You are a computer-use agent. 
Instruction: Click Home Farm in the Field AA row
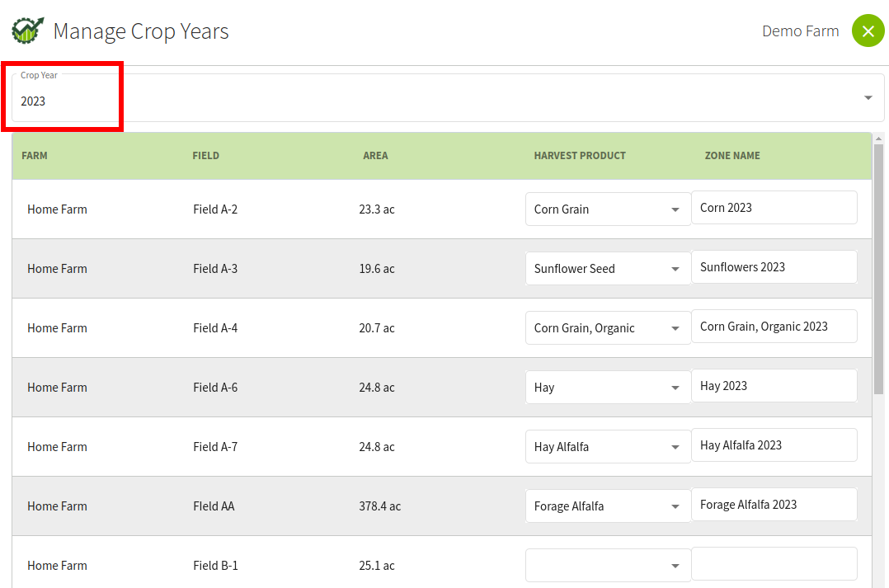pos(57,506)
